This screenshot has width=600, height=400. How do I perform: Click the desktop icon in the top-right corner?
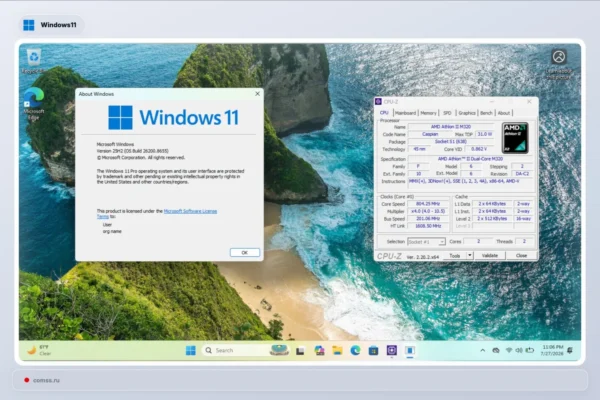point(559,64)
